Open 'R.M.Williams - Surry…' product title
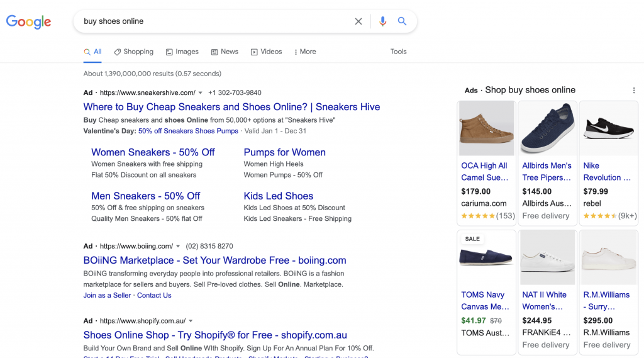 [606, 301]
